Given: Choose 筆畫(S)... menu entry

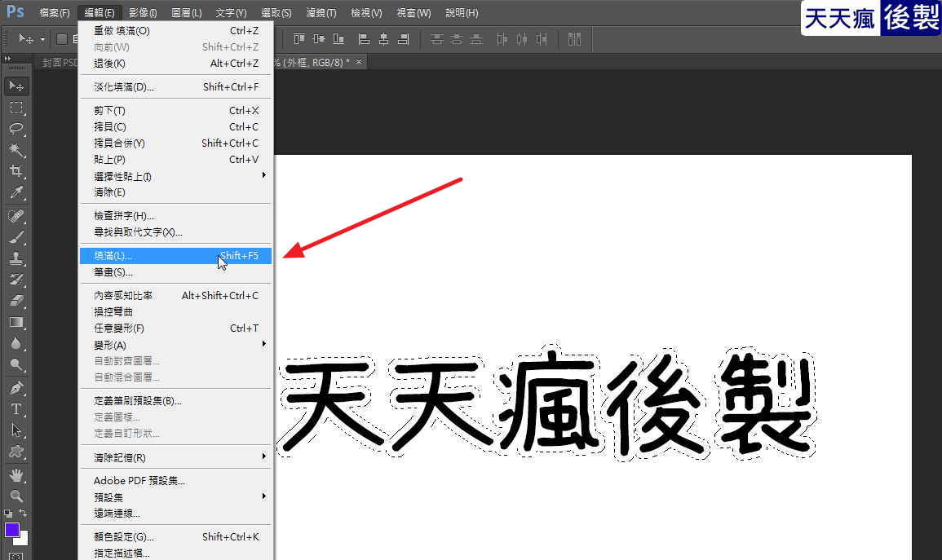Looking at the screenshot, I should [x=175, y=272].
